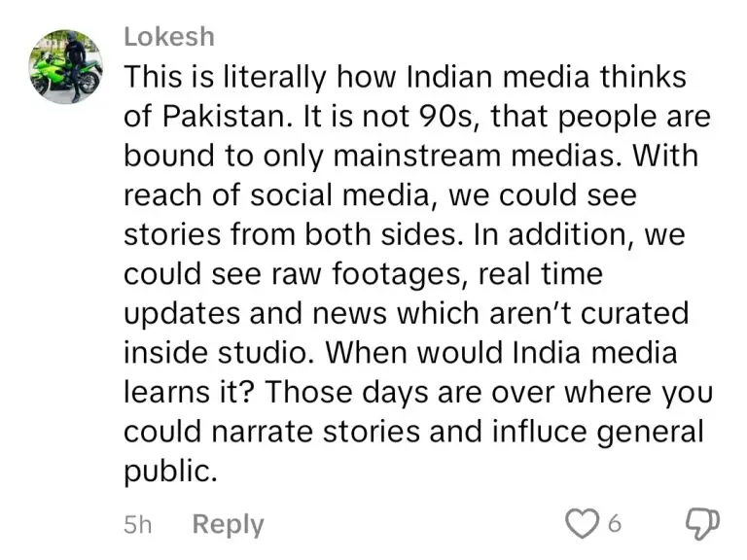The image size is (747, 560).
Task: Click the final word "public."
Action: coord(167,472)
